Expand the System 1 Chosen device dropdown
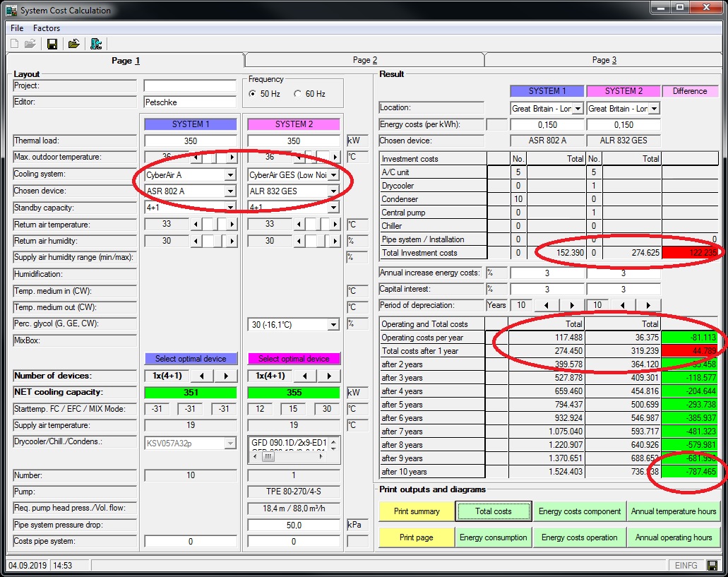The height and width of the screenshot is (577, 728). (x=230, y=191)
